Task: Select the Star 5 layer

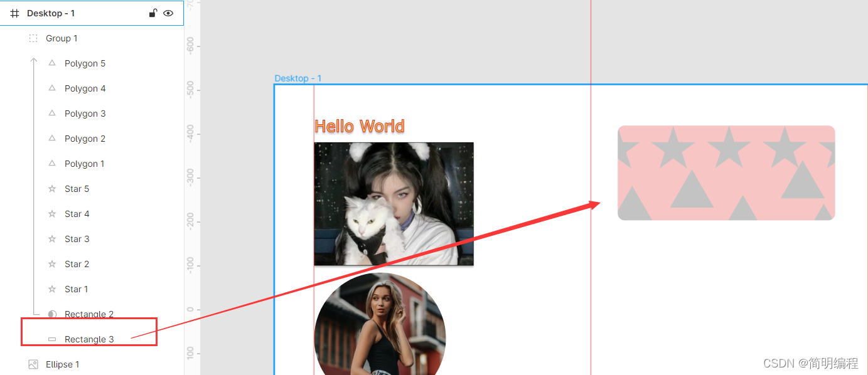Action: (92, 189)
